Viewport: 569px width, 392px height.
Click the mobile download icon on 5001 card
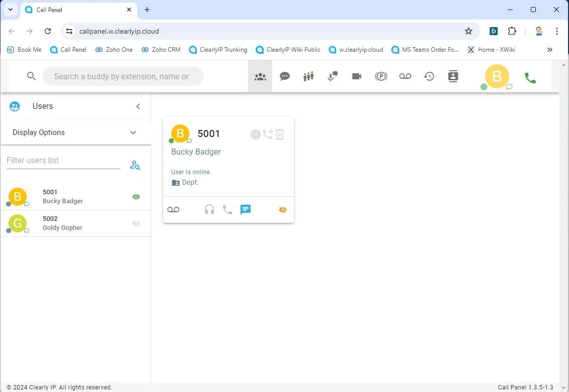279,135
